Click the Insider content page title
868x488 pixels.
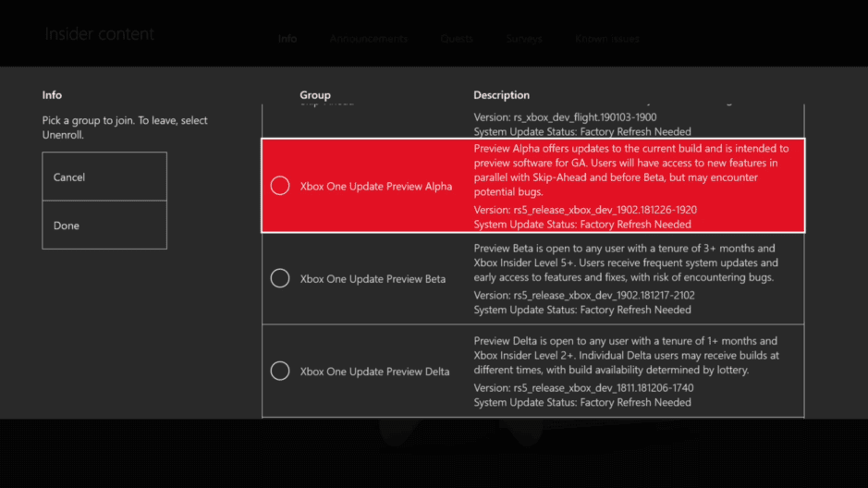[100, 34]
